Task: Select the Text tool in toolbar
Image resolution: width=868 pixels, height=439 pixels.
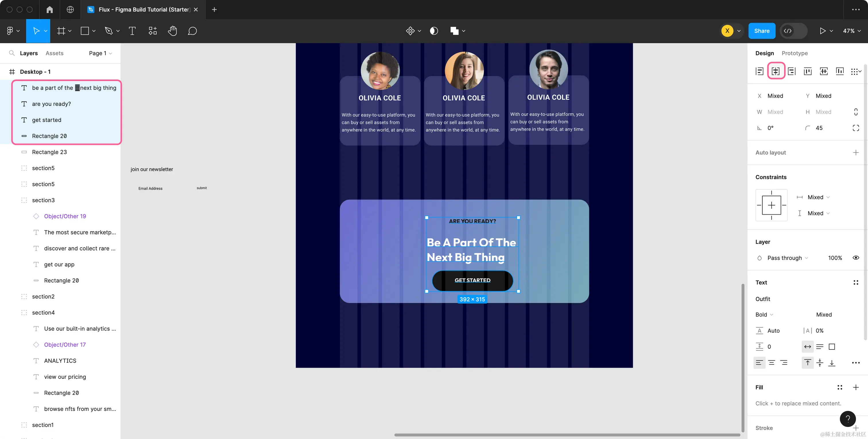Action: pyautogui.click(x=132, y=31)
